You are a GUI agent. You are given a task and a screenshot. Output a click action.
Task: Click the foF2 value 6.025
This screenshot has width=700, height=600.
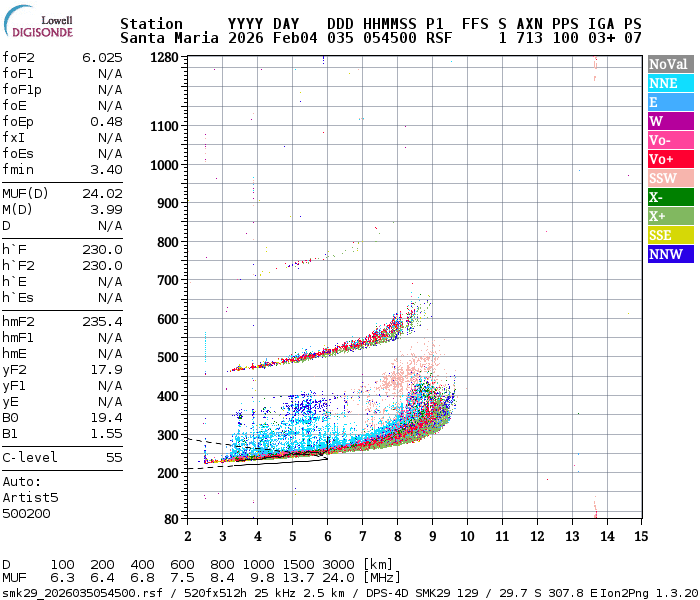[102, 57]
